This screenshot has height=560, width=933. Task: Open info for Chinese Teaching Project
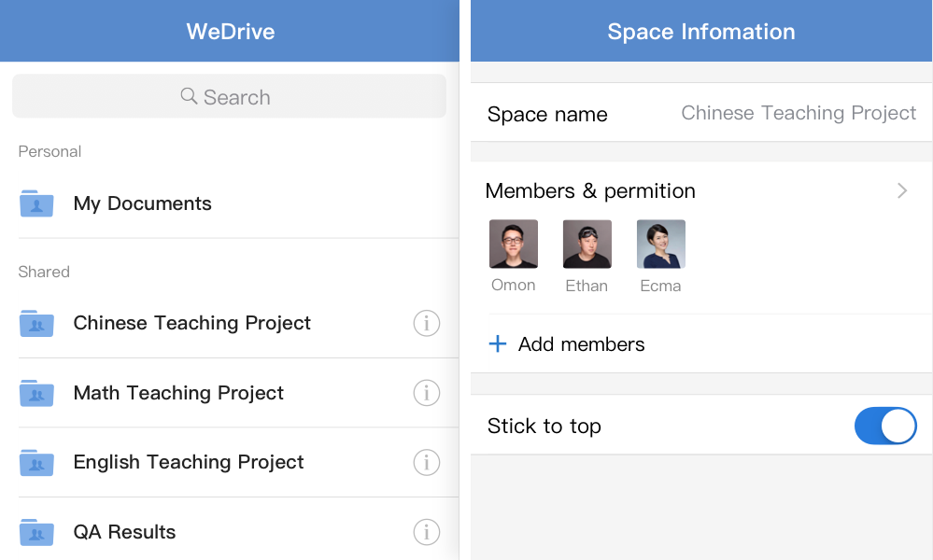426,324
